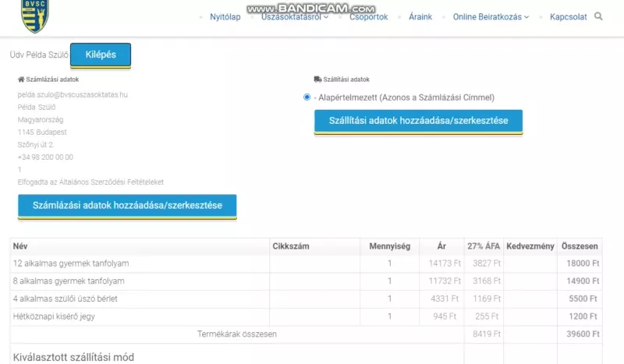Image resolution: width=624 pixels, height=364 pixels.
Task: Click the home icon beside Számlázási adatok
Action: click(x=21, y=80)
